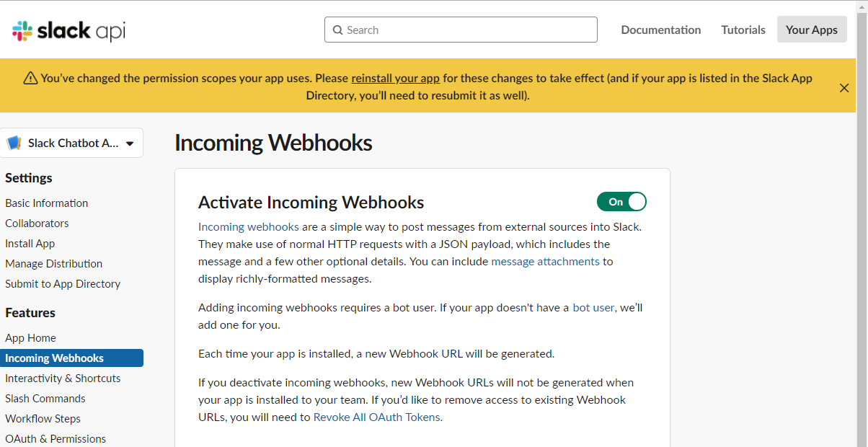868x447 pixels.
Task: Select App Home in Features
Action: pos(30,338)
